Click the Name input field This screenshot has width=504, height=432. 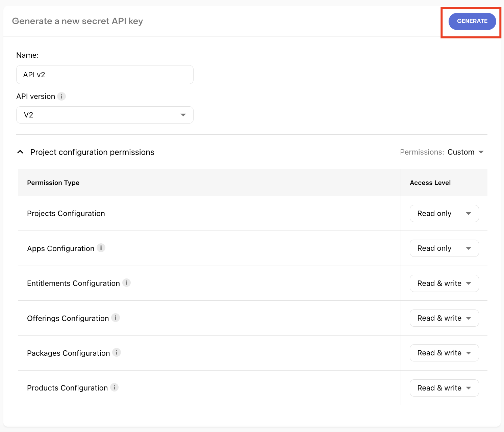105,75
